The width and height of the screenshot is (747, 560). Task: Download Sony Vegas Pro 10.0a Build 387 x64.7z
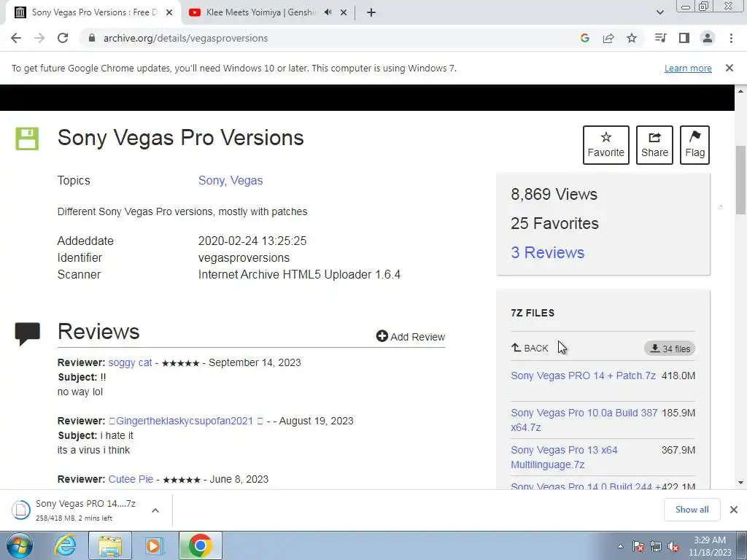pos(584,420)
